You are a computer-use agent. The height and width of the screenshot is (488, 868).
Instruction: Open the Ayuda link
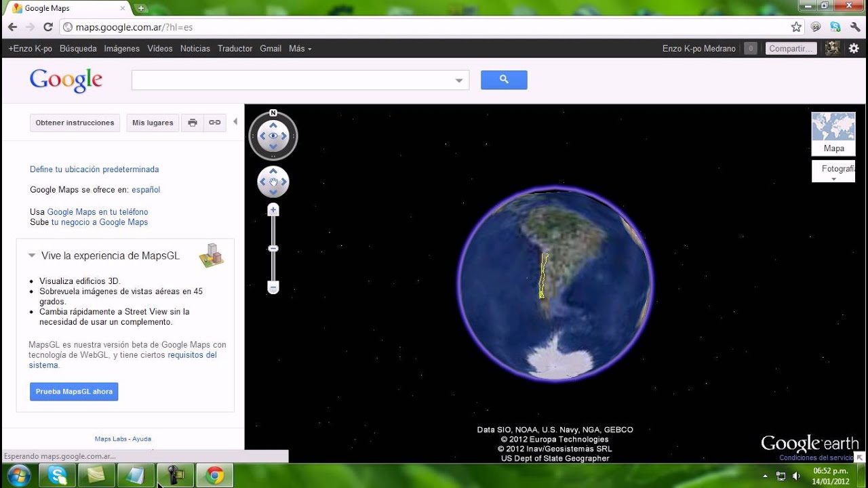[x=142, y=439]
